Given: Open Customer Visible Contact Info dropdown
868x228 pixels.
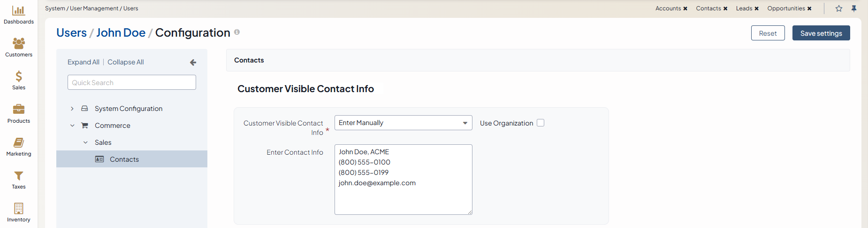Looking at the screenshot, I should [x=403, y=123].
